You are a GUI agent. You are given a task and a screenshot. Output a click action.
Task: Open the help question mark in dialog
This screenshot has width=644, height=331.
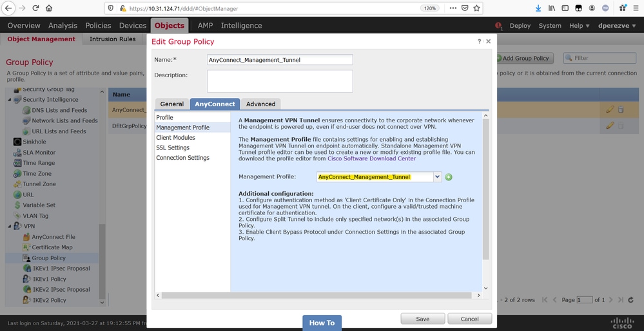(x=480, y=41)
